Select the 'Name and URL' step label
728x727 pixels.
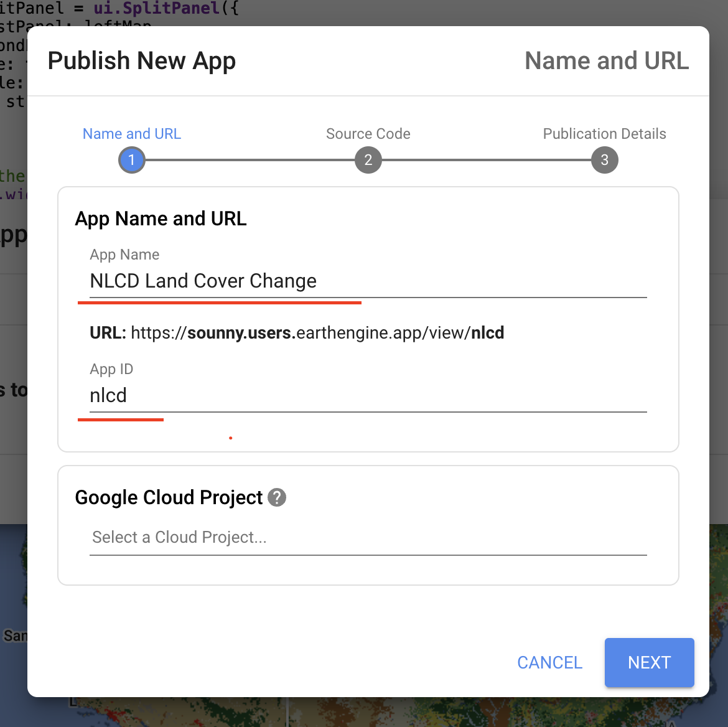point(131,134)
